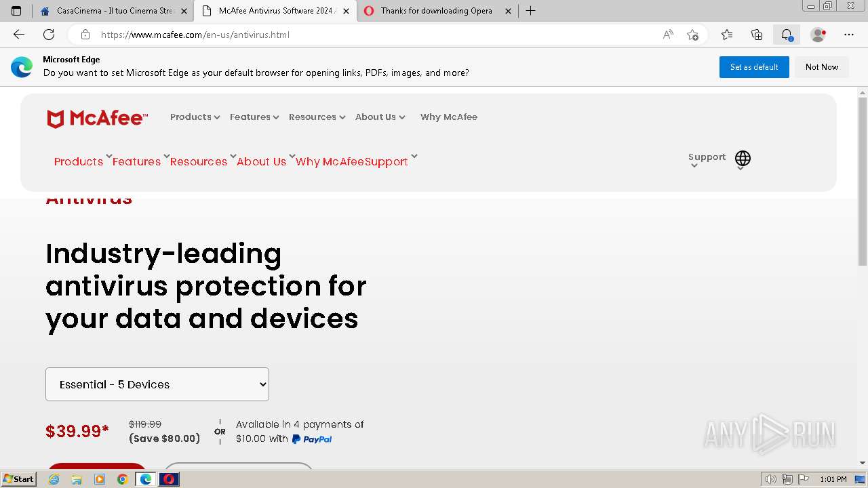Click the PayPal logo link
868x488 pixels.
click(312, 439)
